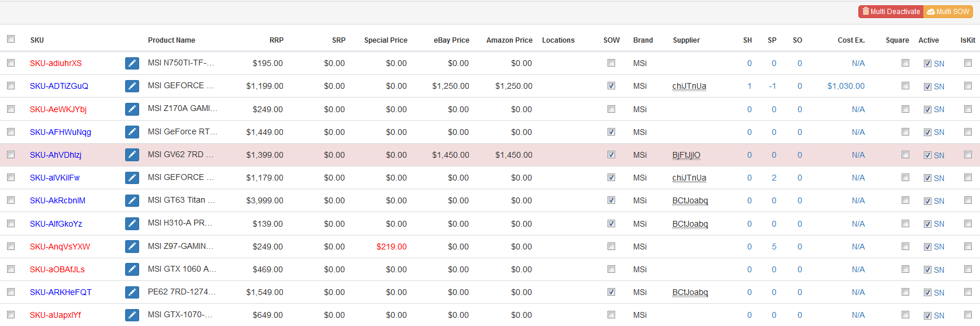Image resolution: width=980 pixels, height=326 pixels.
Task: Click the Multi Deactivate button
Action: coord(891,12)
